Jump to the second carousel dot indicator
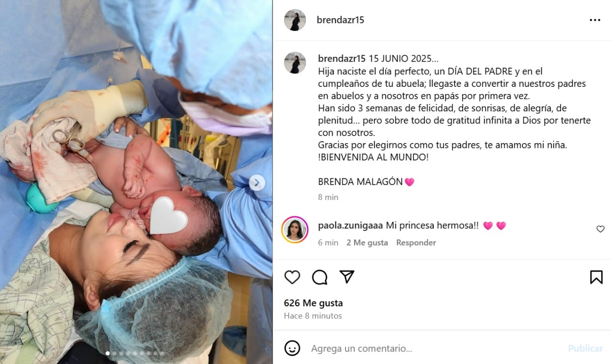The width and height of the screenshot is (611, 364). click(x=114, y=354)
